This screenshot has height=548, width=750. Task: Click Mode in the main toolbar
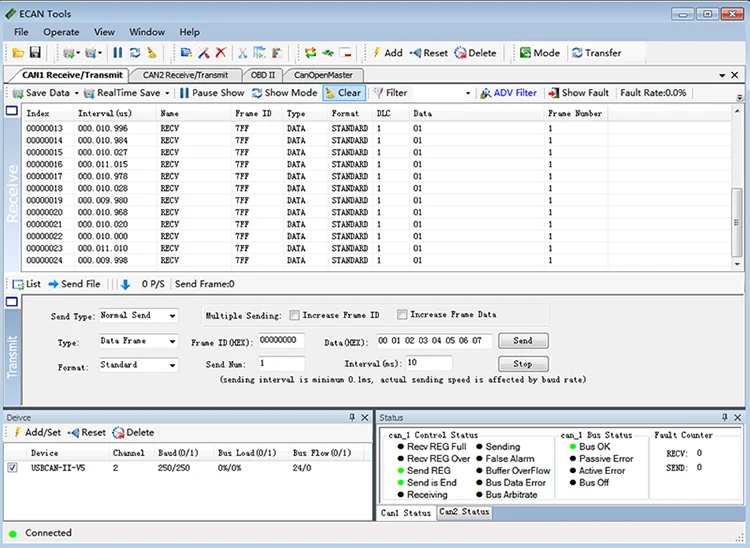pos(539,53)
